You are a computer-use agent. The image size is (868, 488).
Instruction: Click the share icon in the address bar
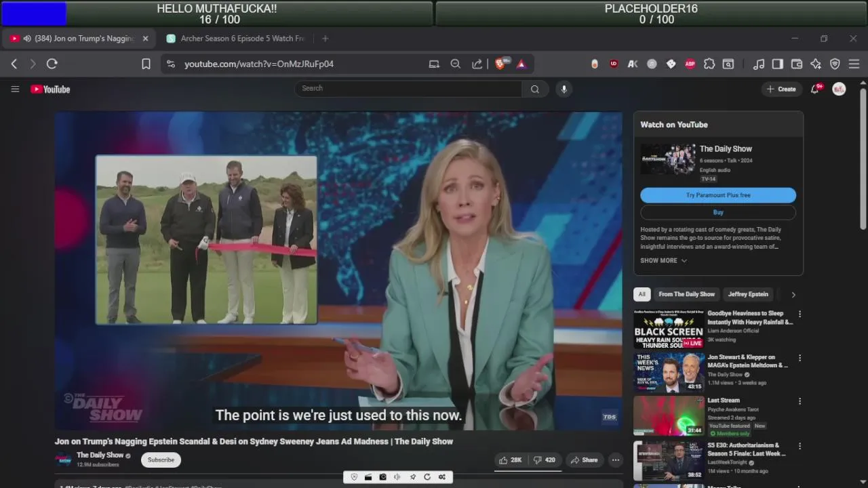[477, 64]
